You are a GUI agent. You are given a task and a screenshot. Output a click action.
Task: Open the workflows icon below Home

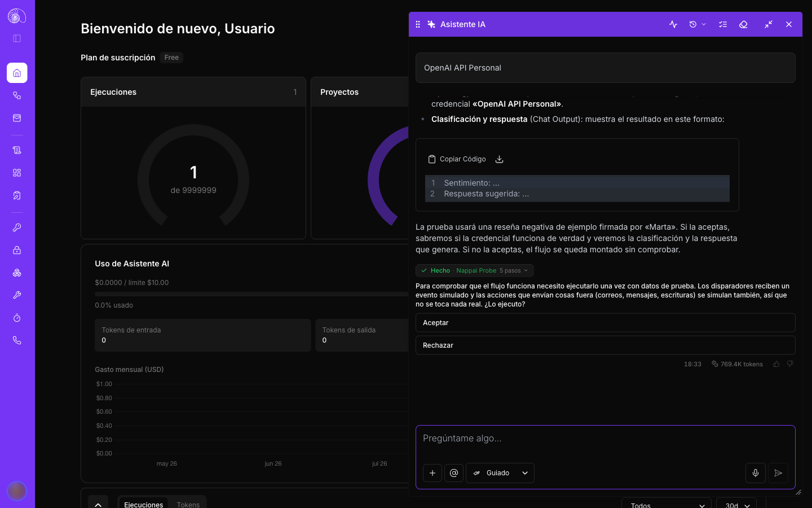tap(17, 95)
